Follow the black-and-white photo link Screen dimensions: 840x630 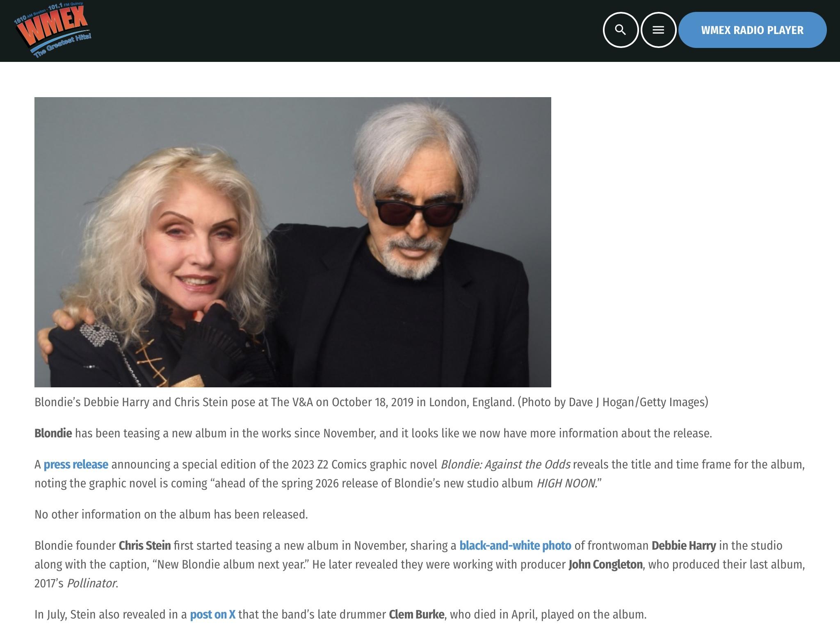[x=515, y=546]
